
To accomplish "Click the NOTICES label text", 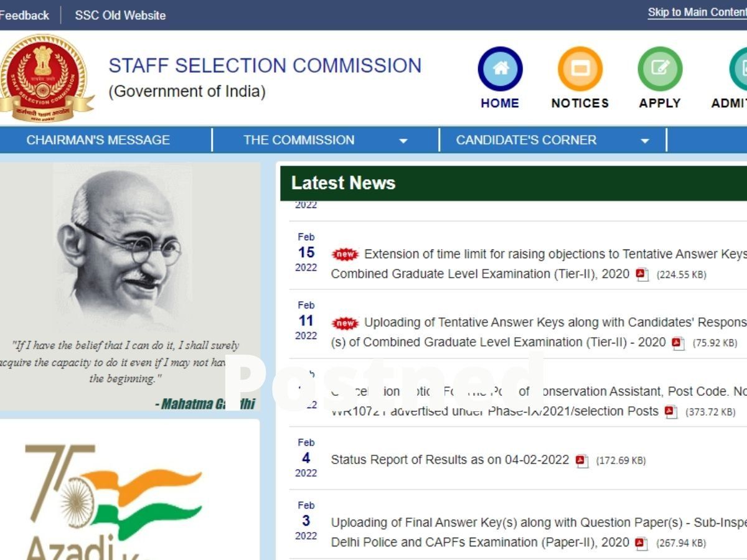I will (580, 103).
